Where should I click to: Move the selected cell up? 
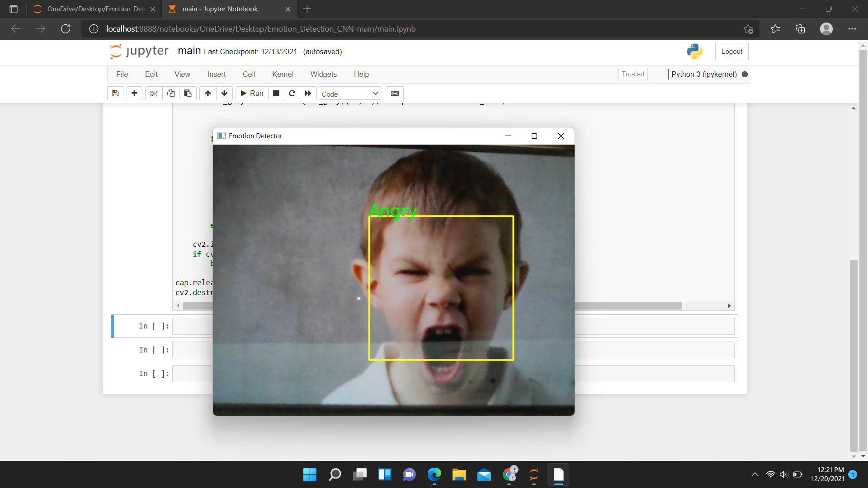coord(208,93)
